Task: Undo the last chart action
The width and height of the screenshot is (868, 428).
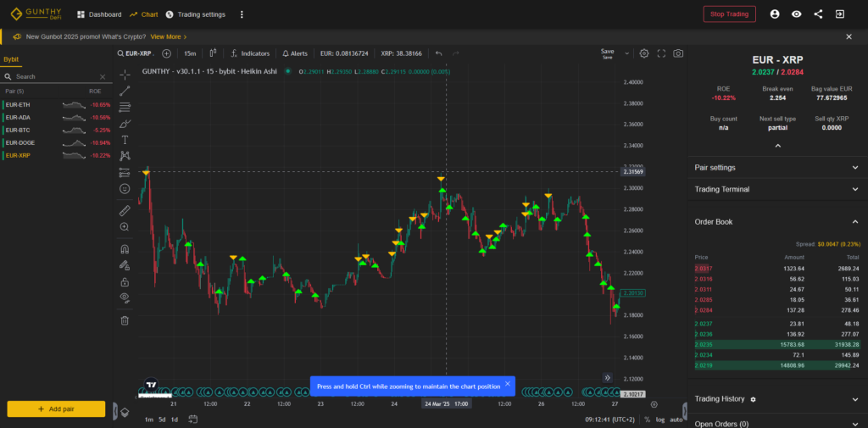Action: pyautogui.click(x=439, y=53)
